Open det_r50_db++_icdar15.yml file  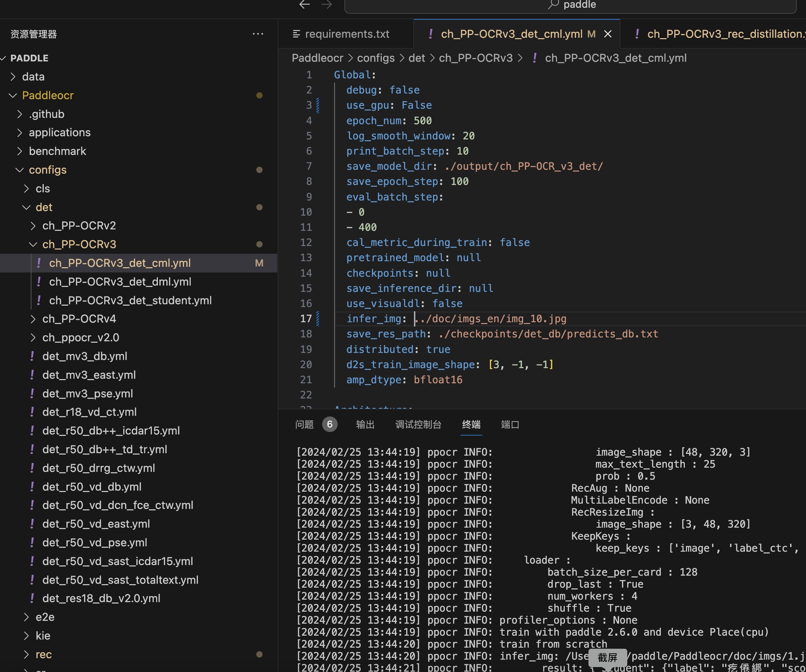[x=138, y=431]
